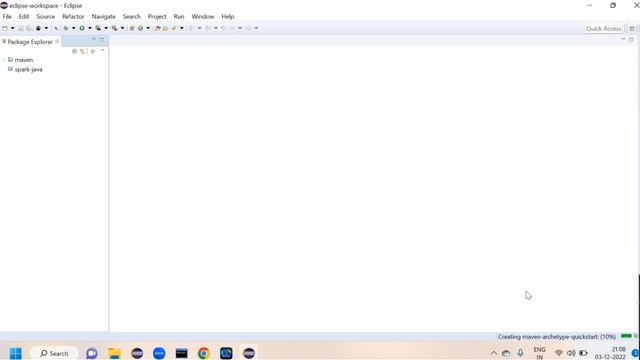Open the Windows Start menu
Image resolution: width=640 pixels, height=360 pixels.
point(16,353)
